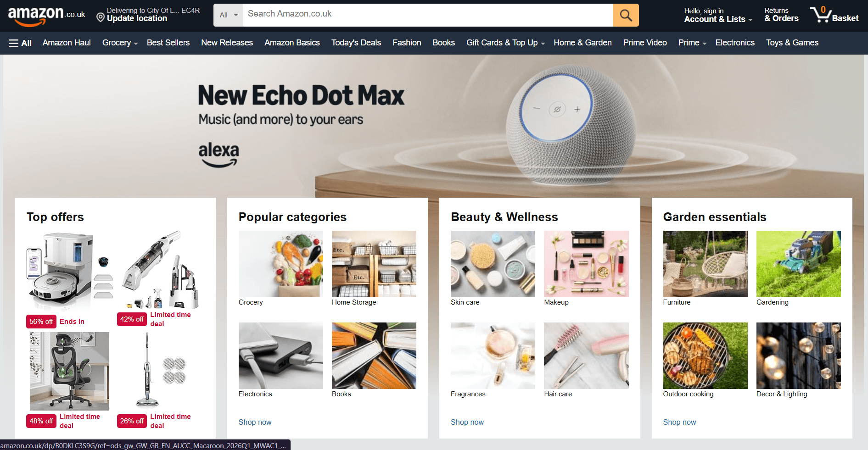Open the shopping Basket cart icon

(x=834, y=15)
